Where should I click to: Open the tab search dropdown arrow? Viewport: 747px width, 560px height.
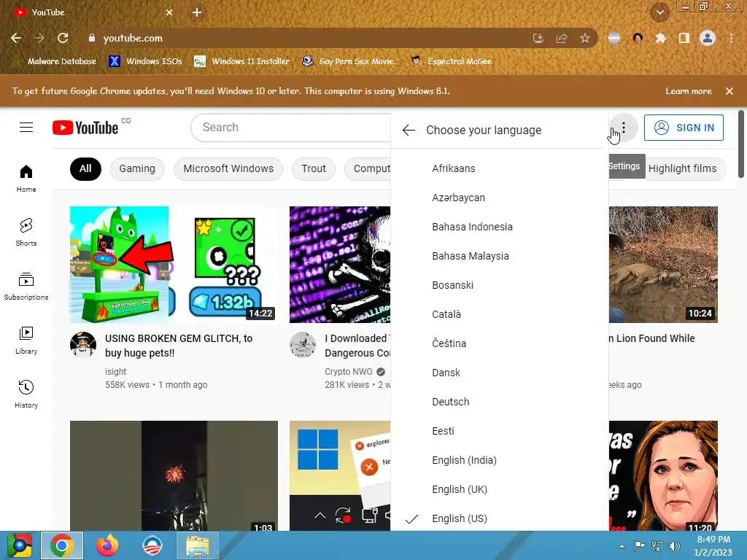(x=660, y=12)
